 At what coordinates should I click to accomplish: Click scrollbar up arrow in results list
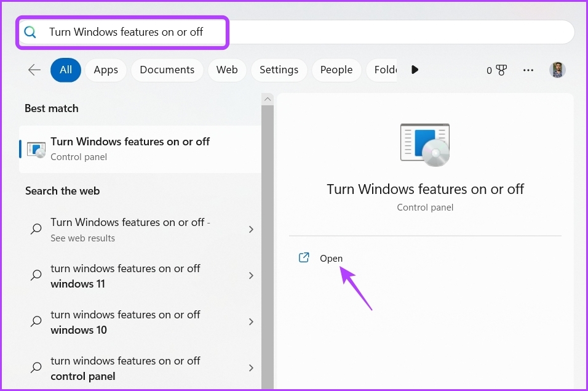tap(268, 99)
